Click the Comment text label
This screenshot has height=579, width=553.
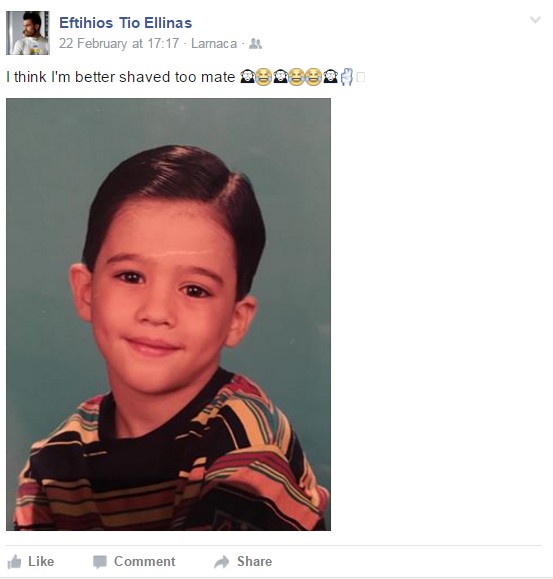coord(144,561)
